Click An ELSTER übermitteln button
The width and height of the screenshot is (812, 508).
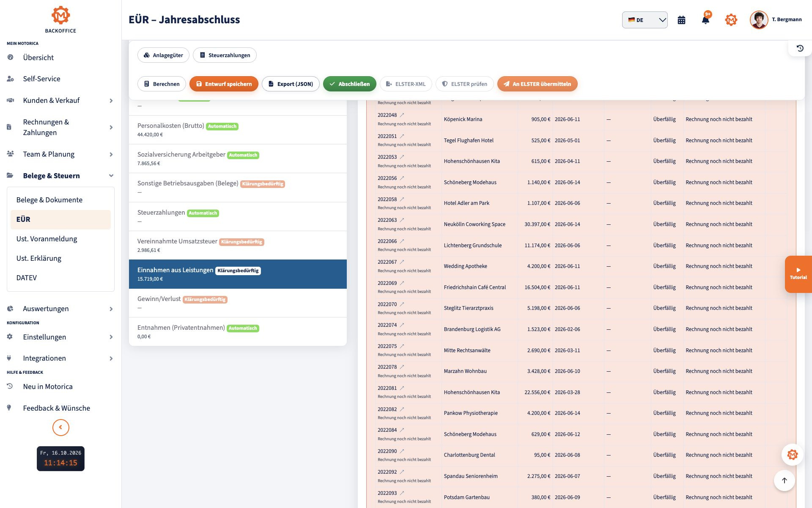coord(537,84)
